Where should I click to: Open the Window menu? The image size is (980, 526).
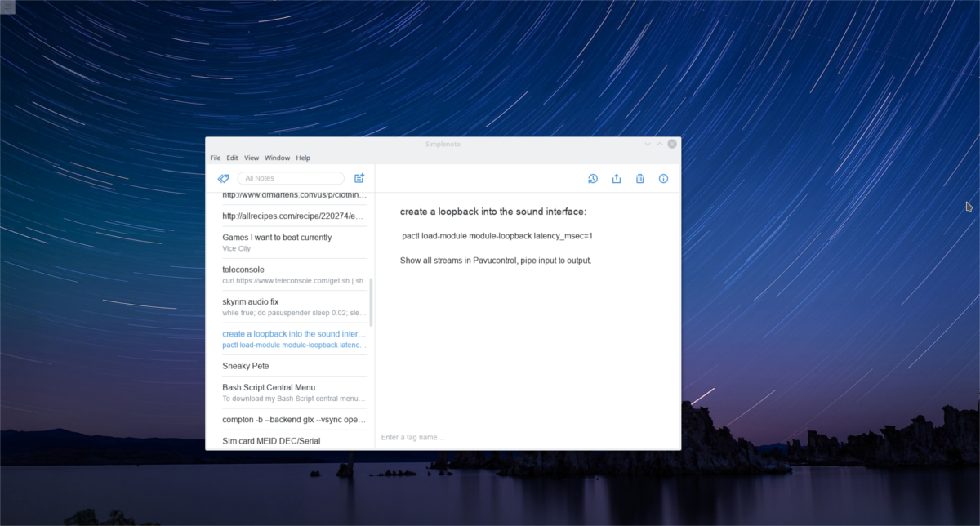pos(278,158)
